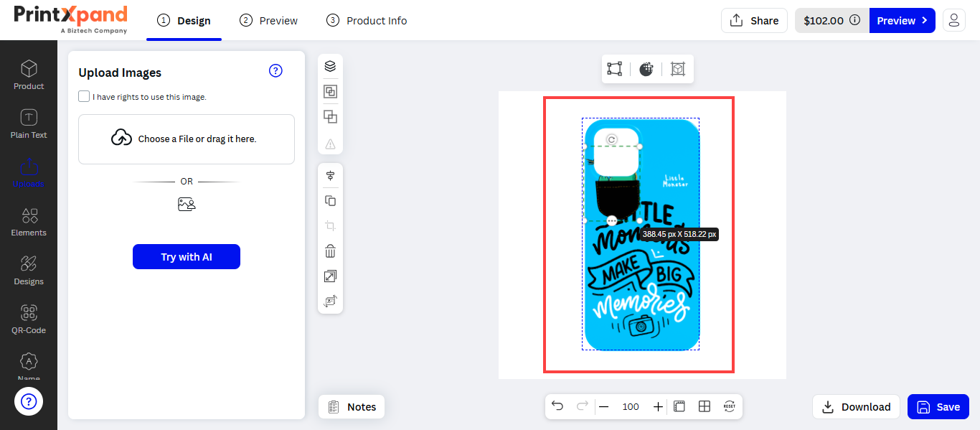980x430 pixels.
Task: Switch to the Preview step tab
Action: pos(269,20)
